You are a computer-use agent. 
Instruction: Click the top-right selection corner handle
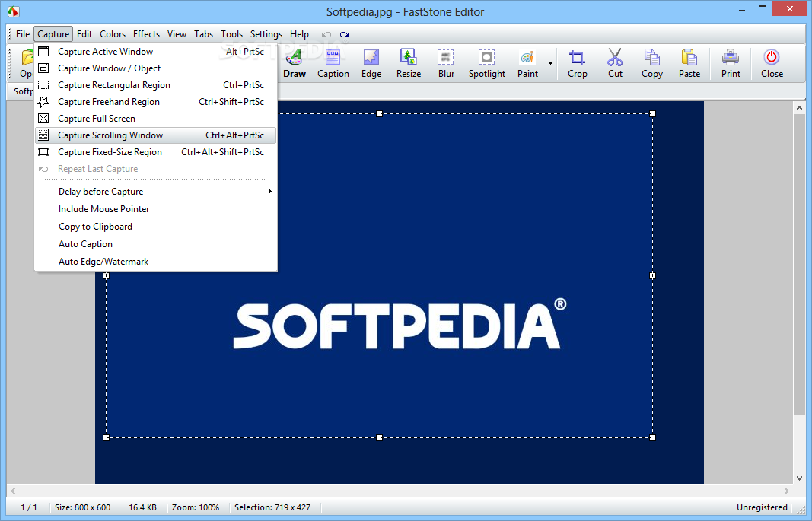[652, 114]
